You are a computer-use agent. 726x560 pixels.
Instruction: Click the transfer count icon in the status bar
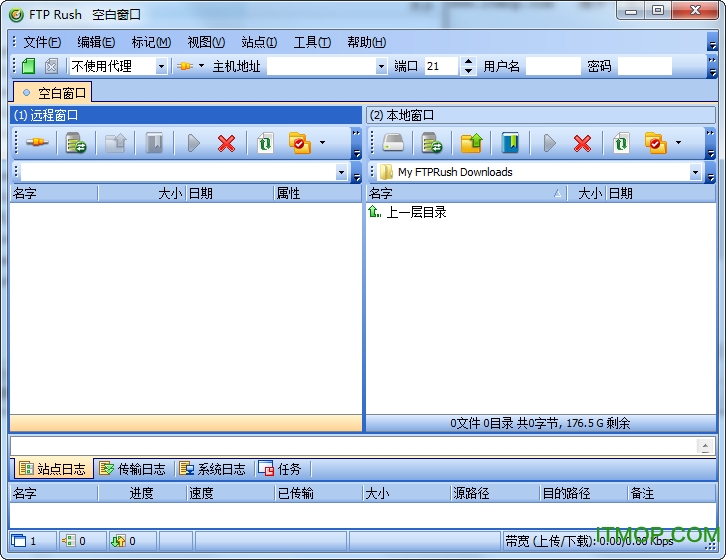tap(119, 541)
